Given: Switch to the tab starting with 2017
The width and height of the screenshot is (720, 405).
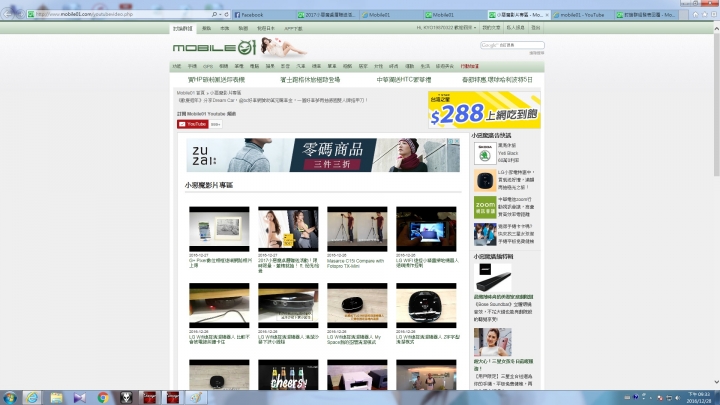Looking at the screenshot, I should 327,15.
